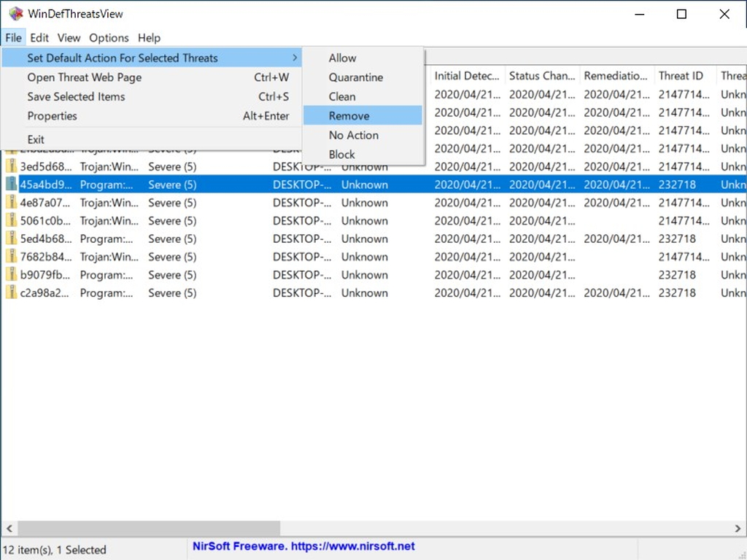Open Properties from the File menu

point(52,116)
